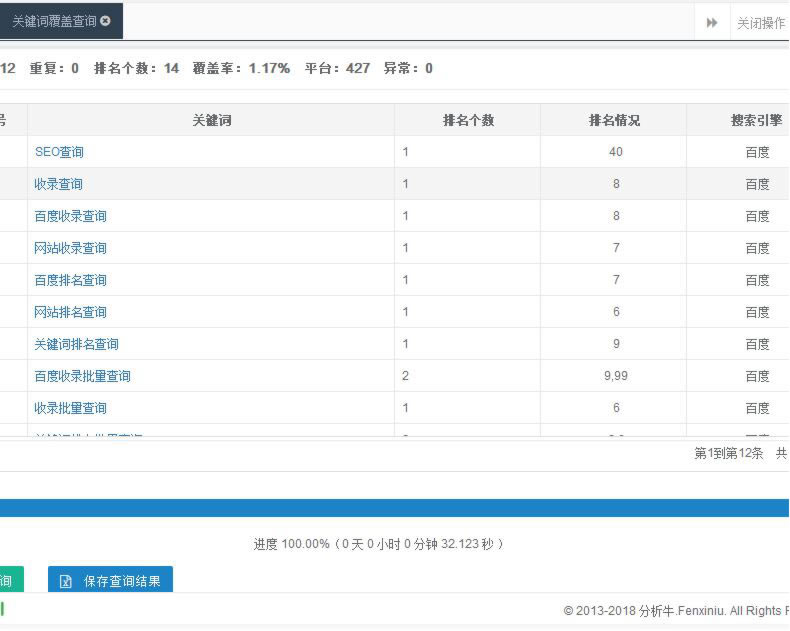Open the 关闭操作 dropdown menu

[760, 23]
